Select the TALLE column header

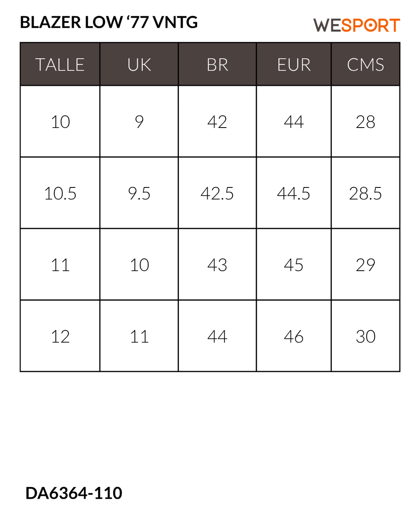point(60,64)
